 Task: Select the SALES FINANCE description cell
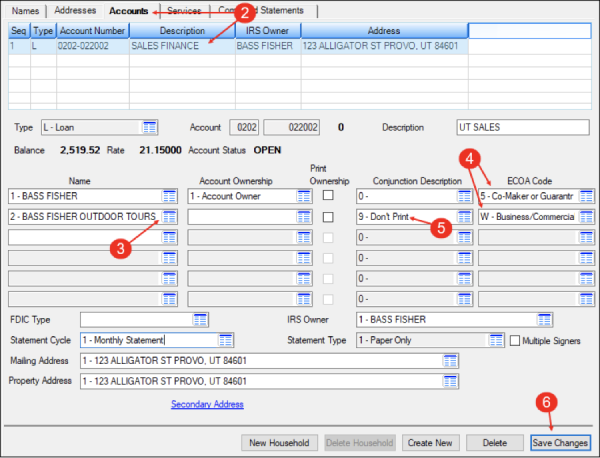(182, 46)
